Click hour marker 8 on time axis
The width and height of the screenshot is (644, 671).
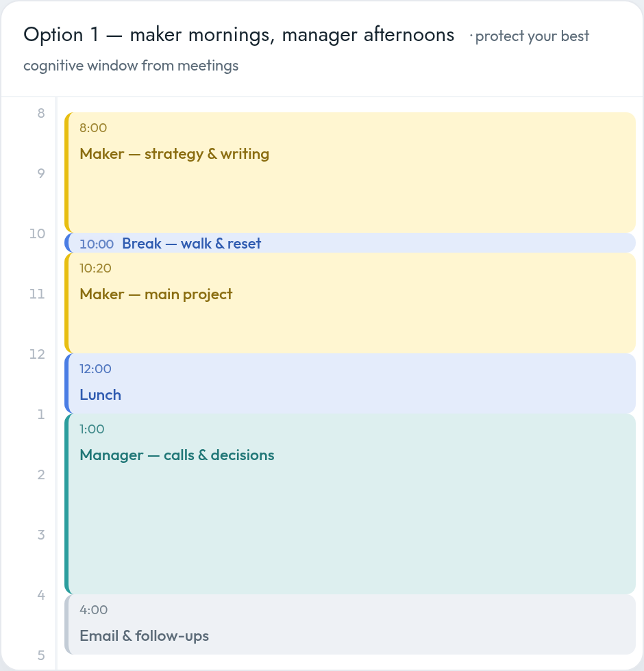tap(41, 114)
